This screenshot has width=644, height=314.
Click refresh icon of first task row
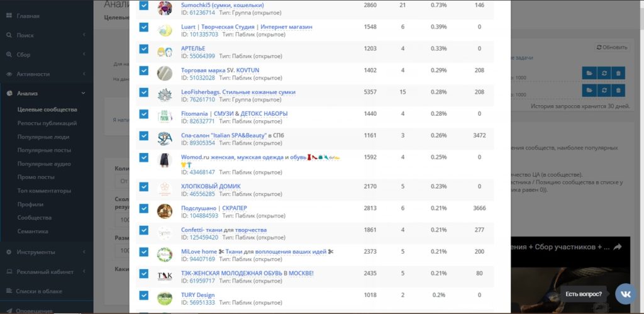[x=604, y=73]
